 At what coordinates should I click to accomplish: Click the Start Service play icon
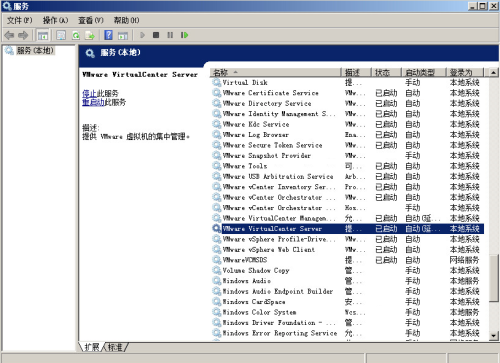(x=142, y=35)
